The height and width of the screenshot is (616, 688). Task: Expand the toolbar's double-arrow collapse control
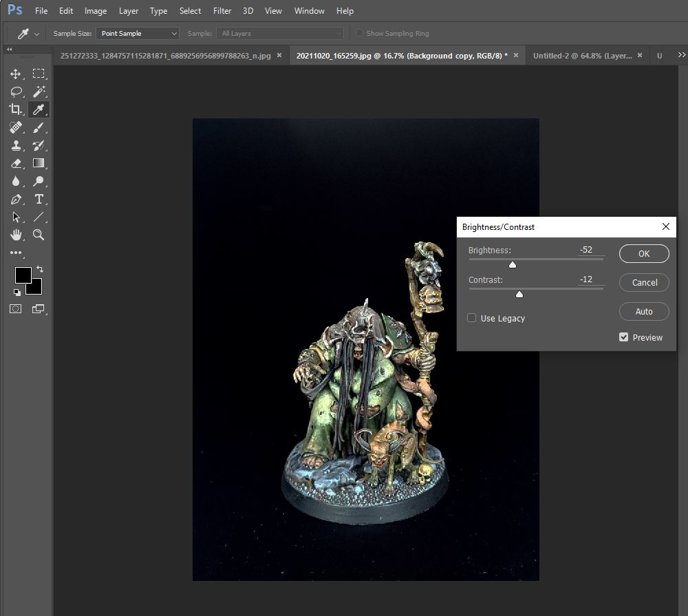(9, 50)
